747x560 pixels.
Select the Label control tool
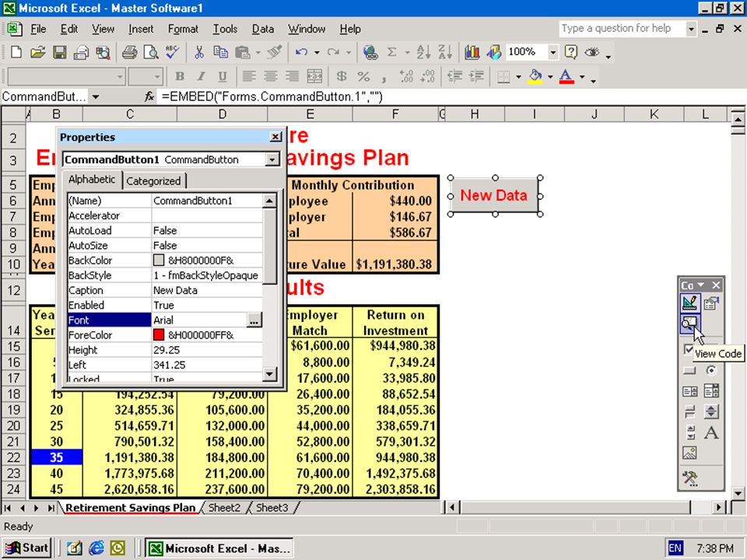click(x=711, y=432)
